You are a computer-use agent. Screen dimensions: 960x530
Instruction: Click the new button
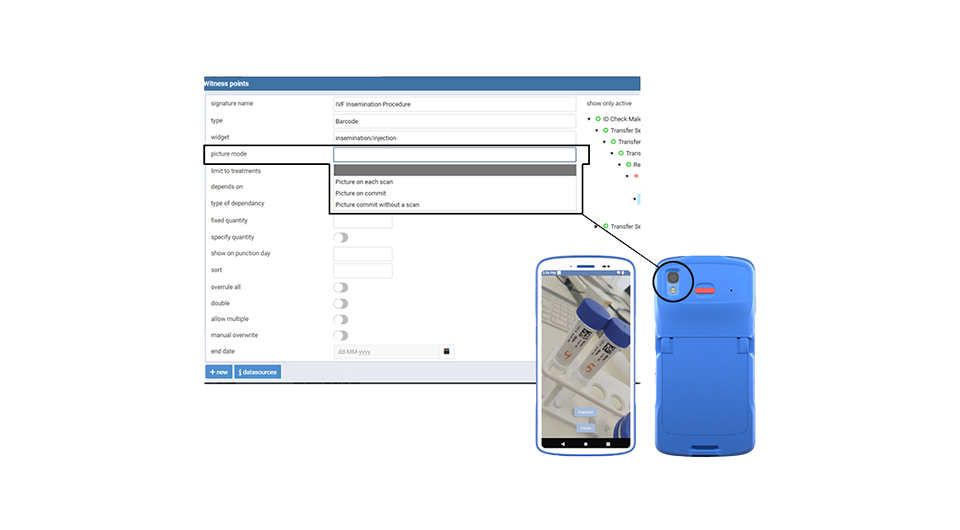coord(218,372)
